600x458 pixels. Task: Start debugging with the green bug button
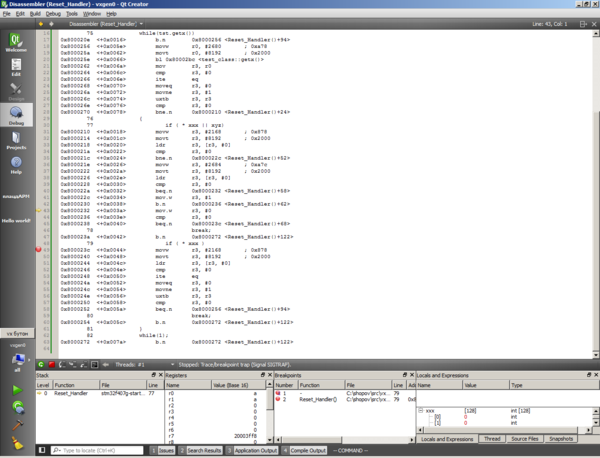[18, 407]
